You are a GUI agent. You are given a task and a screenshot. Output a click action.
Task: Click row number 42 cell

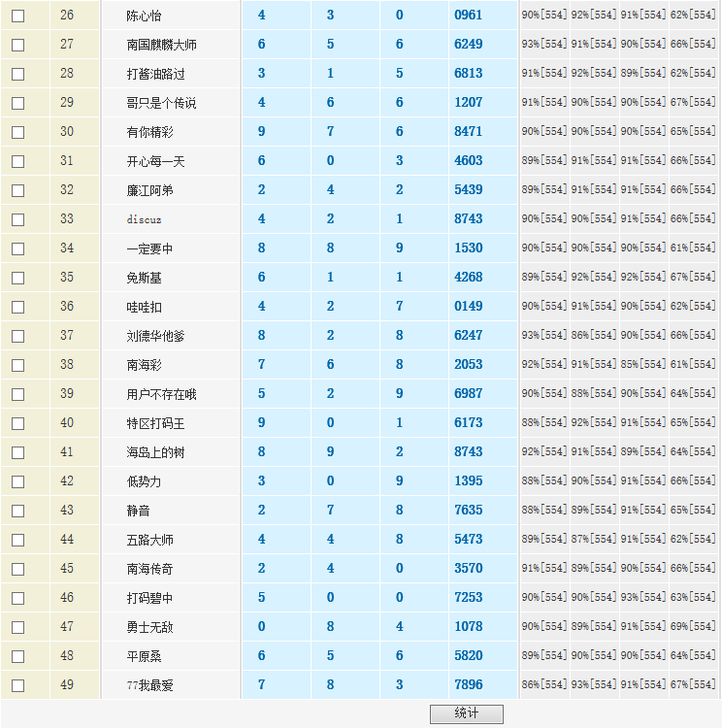point(67,481)
